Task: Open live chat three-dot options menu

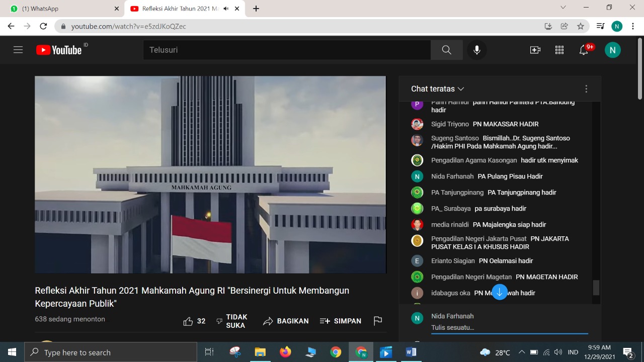Action: [x=586, y=89]
